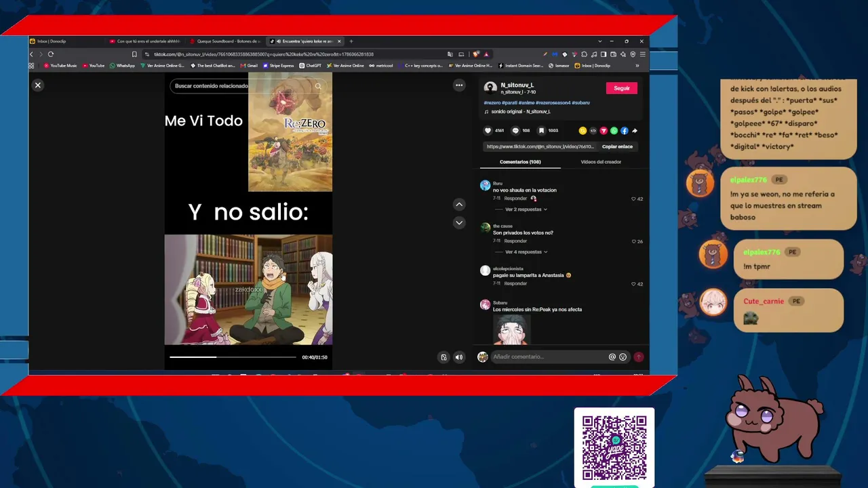
Task: Follow N_sitonuv_L with the Seguir button
Action: click(622, 88)
